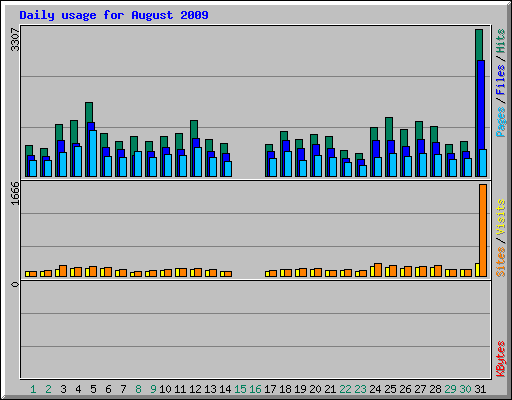Select the day 14 x-axis label

[225, 389]
